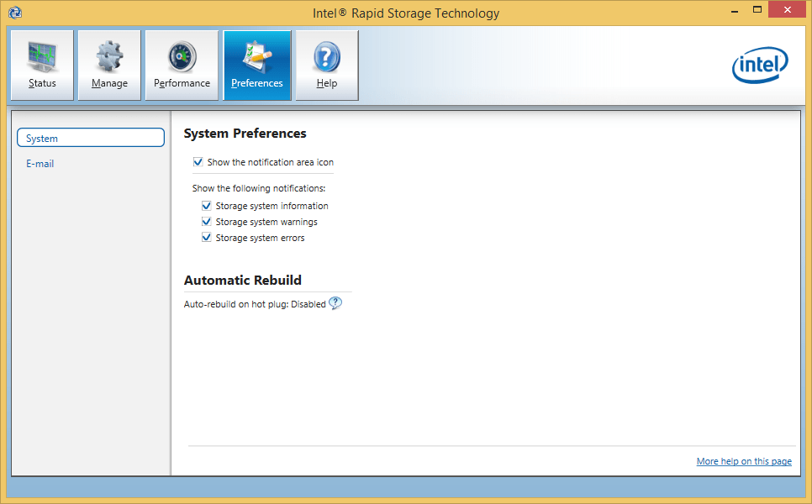The image size is (812, 504).
Task: Click the Automatic Rebuild section header
Action: click(243, 280)
